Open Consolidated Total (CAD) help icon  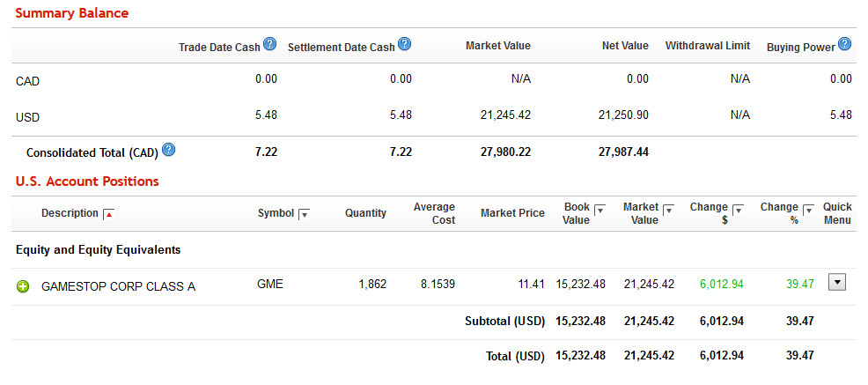coord(169,149)
